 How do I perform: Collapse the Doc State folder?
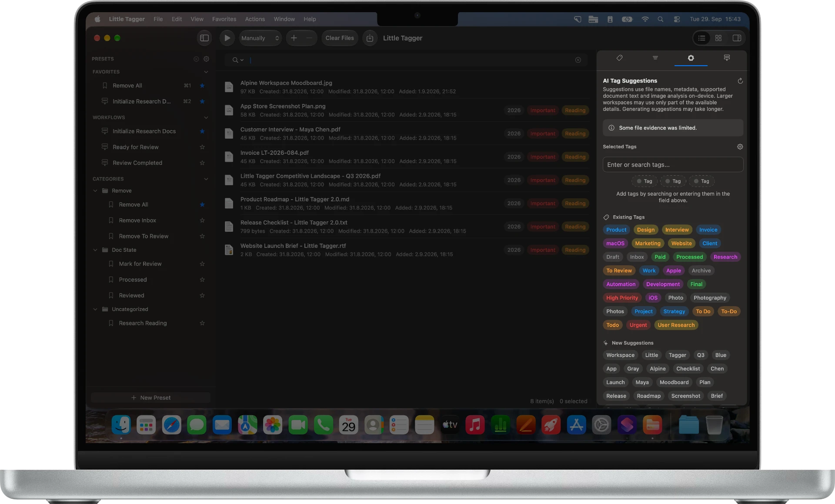[95, 250]
